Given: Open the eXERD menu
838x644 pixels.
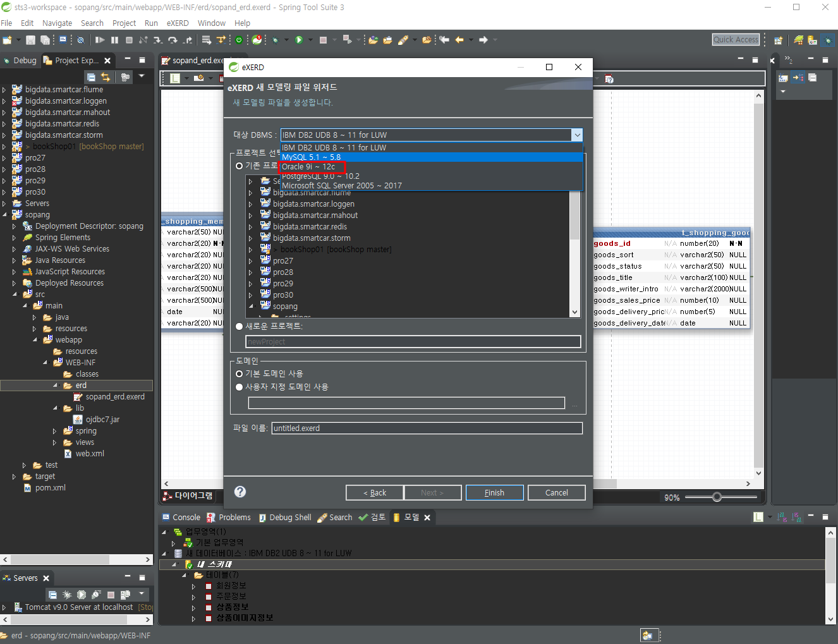Looking at the screenshot, I should pyautogui.click(x=178, y=23).
